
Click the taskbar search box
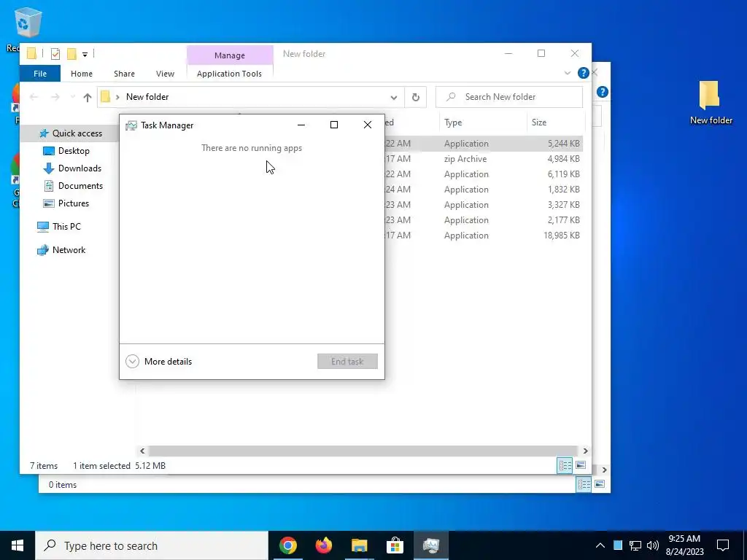[152, 545]
